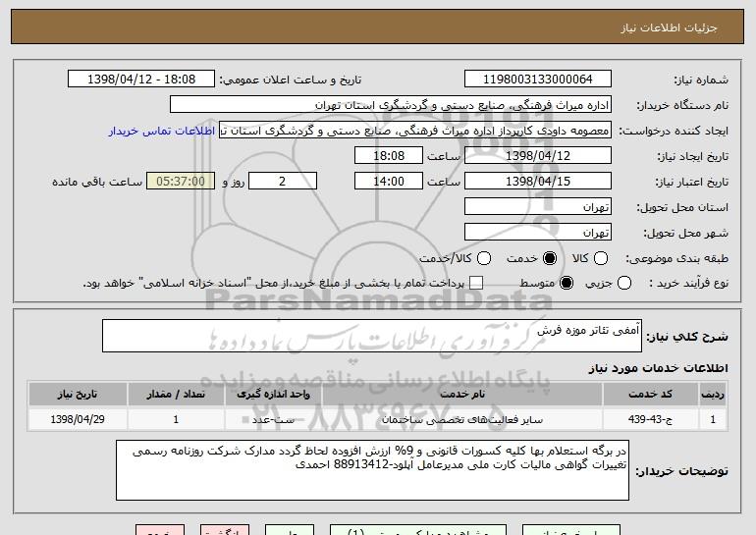The image size is (756, 535).
Task: Click the remaining days field showing 2
Action: (283, 182)
